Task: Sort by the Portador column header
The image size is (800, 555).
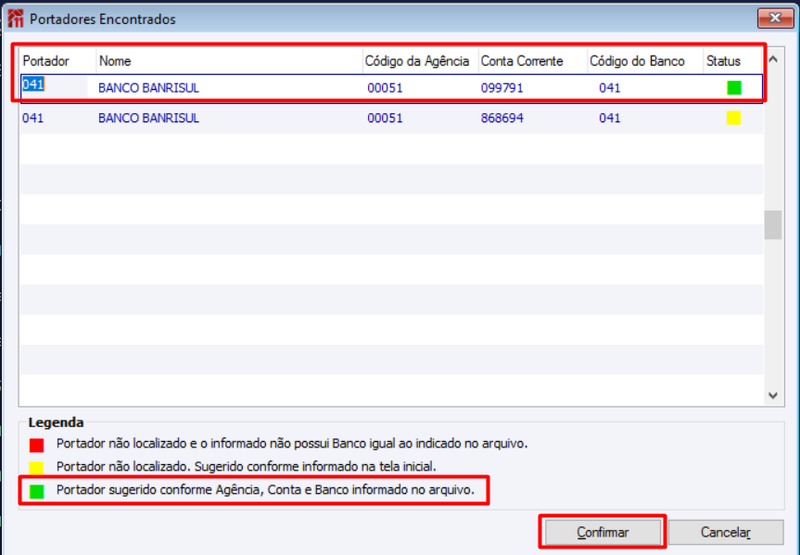Action: (x=58, y=61)
